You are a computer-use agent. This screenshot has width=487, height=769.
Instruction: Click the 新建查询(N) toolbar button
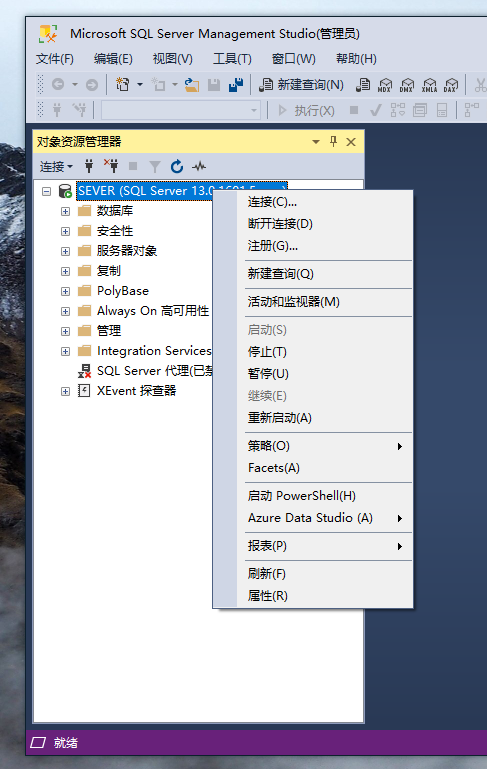click(302, 84)
